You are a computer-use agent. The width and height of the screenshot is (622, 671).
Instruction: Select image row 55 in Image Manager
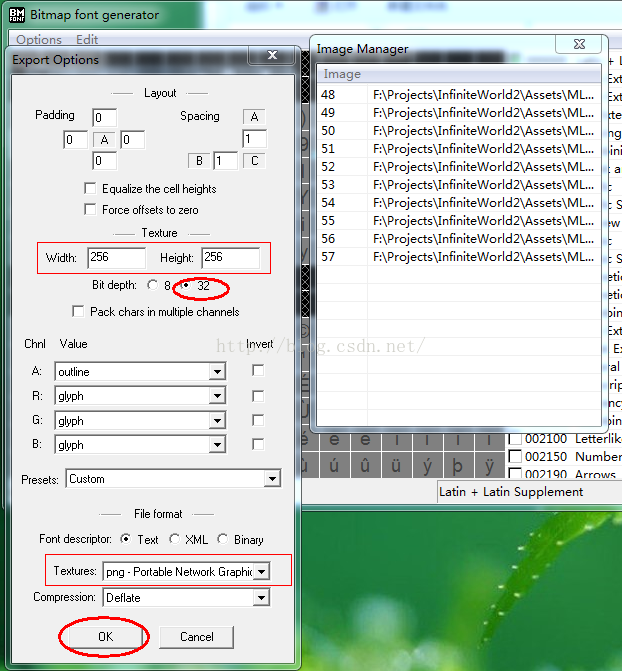coord(458,220)
